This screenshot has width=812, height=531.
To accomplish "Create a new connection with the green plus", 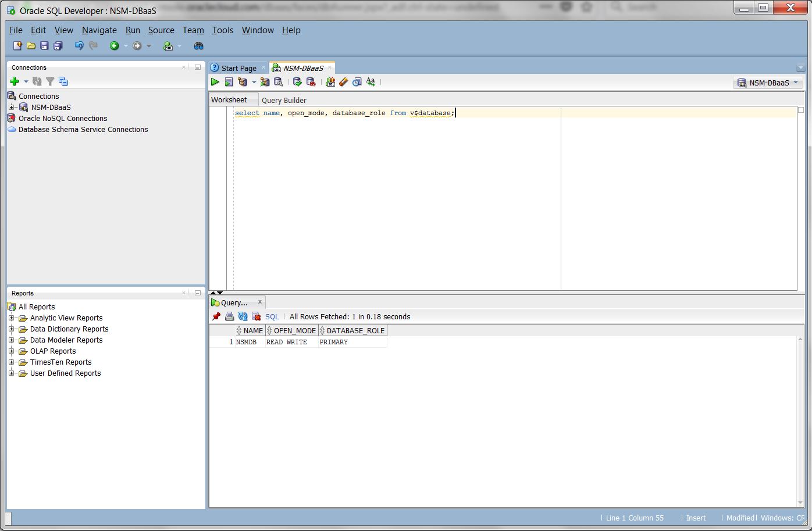I will click(13, 81).
